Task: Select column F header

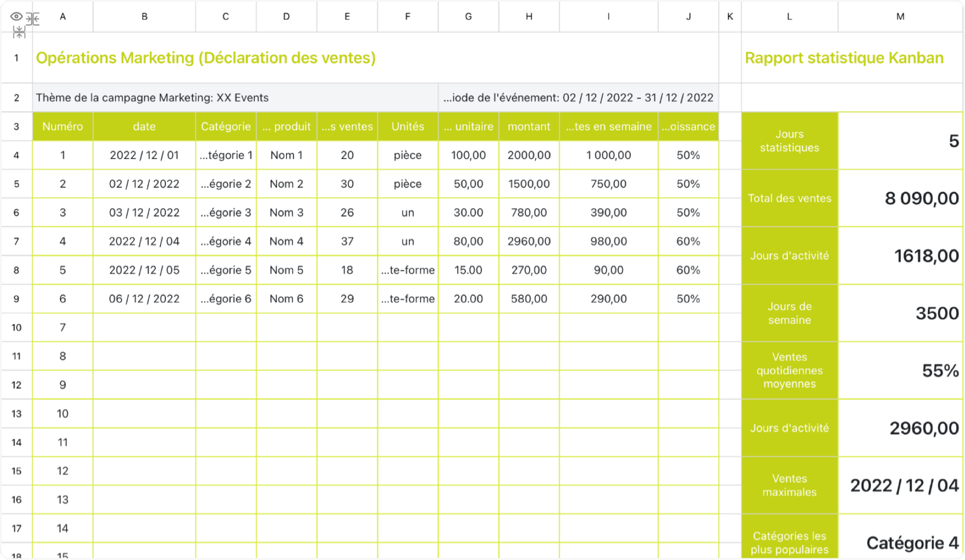Action: tap(407, 16)
